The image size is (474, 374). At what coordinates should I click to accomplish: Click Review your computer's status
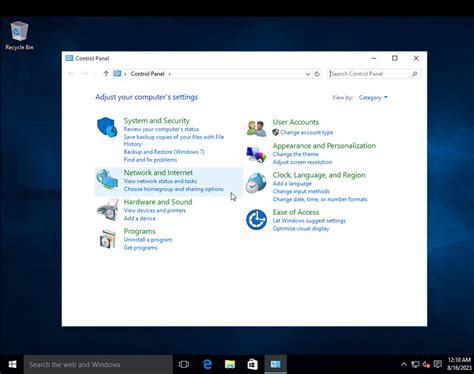pyautogui.click(x=161, y=129)
